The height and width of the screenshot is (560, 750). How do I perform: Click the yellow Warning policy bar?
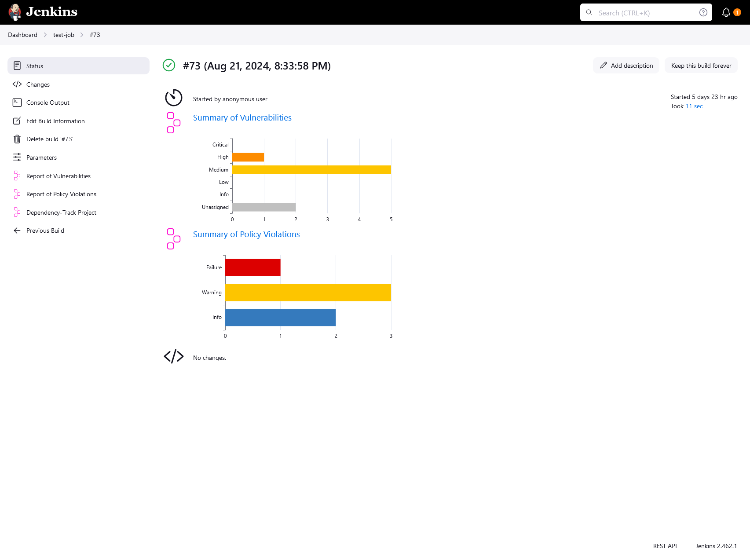308,292
